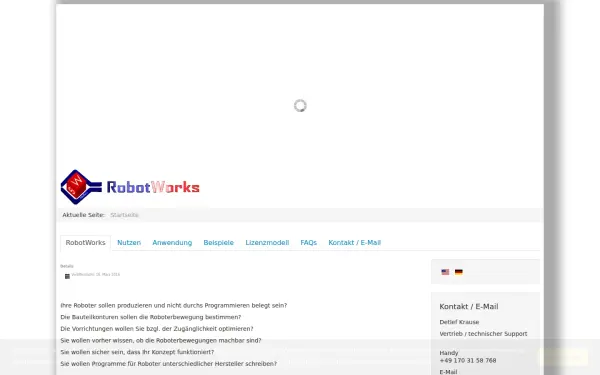Switch language to English via US flag
The width and height of the screenshot is (600, 375).
coord(445,272)
